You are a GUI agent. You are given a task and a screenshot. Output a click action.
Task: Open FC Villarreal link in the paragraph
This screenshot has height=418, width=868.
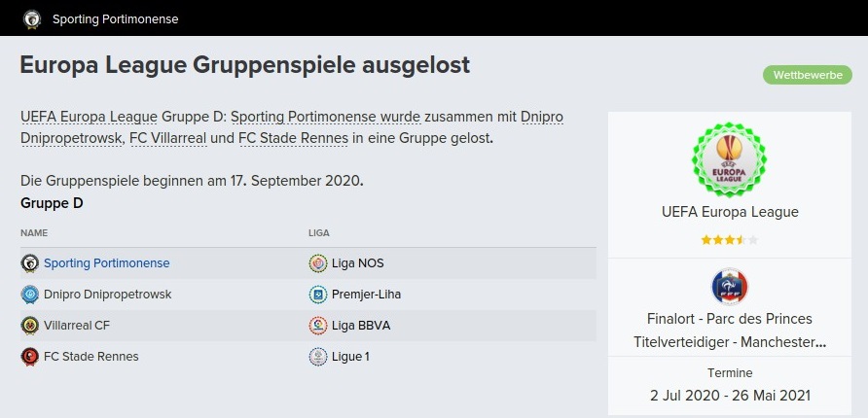click(x=167, y=138)
